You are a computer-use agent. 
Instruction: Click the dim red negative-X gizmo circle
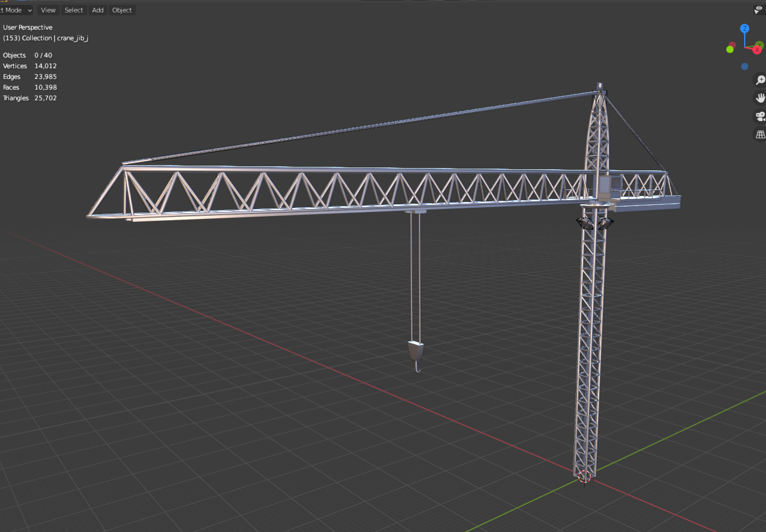click(733, 45)
